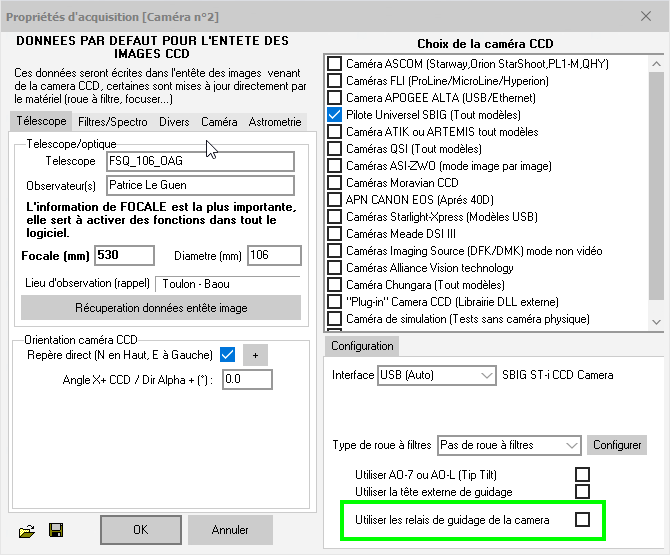
Task: Uncheck Pilote Universel SBIG camera
Action: (334, 116)
